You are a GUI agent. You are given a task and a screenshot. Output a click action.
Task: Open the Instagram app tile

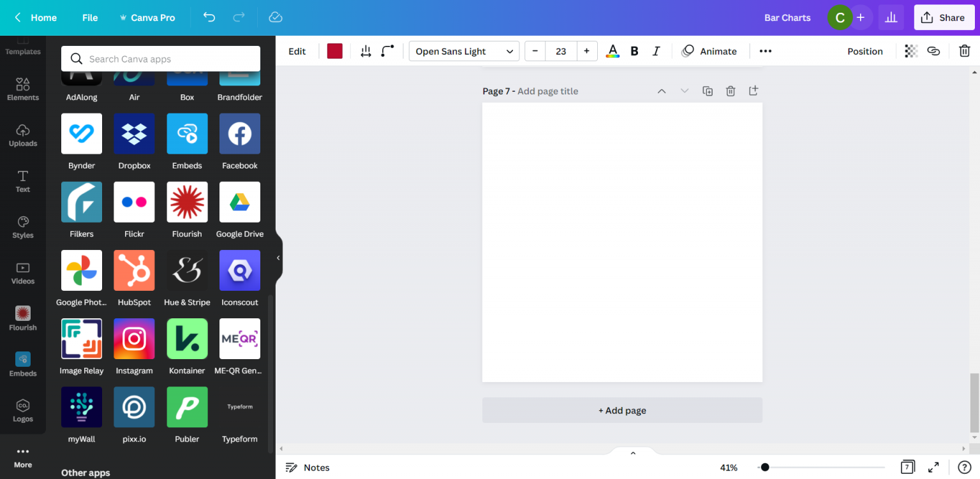(x=134, y=339)
